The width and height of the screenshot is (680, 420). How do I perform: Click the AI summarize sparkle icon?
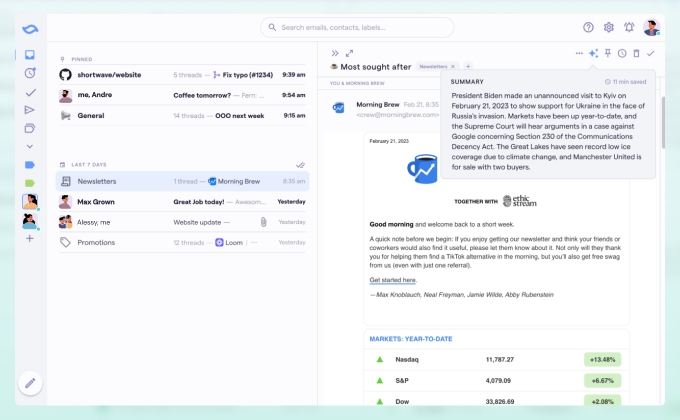coord(593,53)
